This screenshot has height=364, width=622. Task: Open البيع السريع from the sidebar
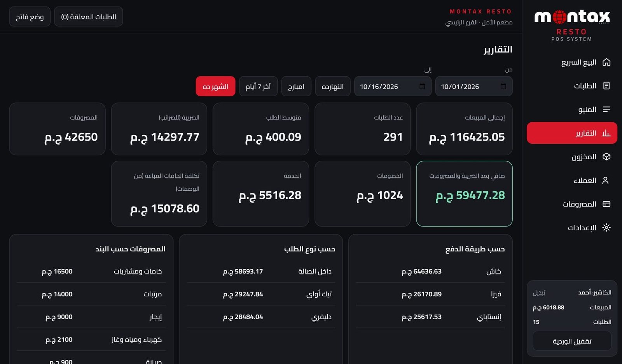click(x=572, y=62)
